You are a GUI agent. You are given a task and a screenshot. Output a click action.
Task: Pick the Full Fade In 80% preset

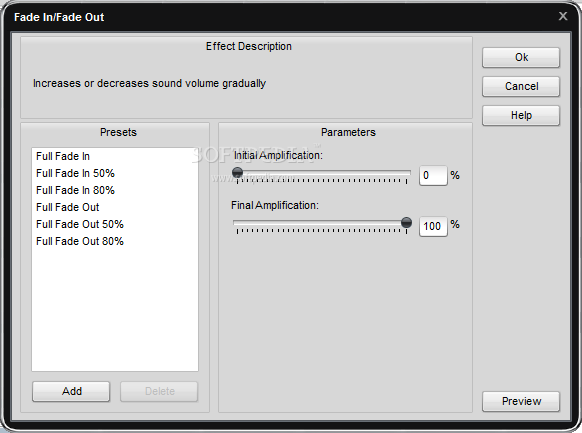75,190
